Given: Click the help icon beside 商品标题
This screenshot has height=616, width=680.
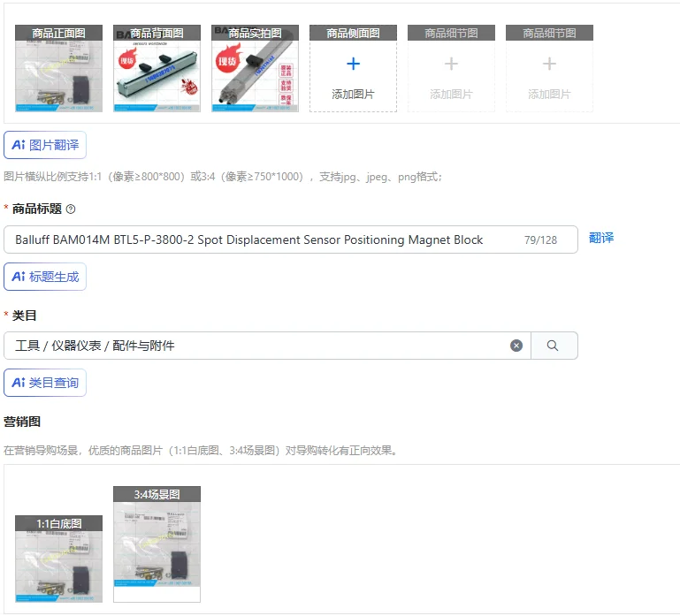Looking at the screenshot, I should coord(71,209).
